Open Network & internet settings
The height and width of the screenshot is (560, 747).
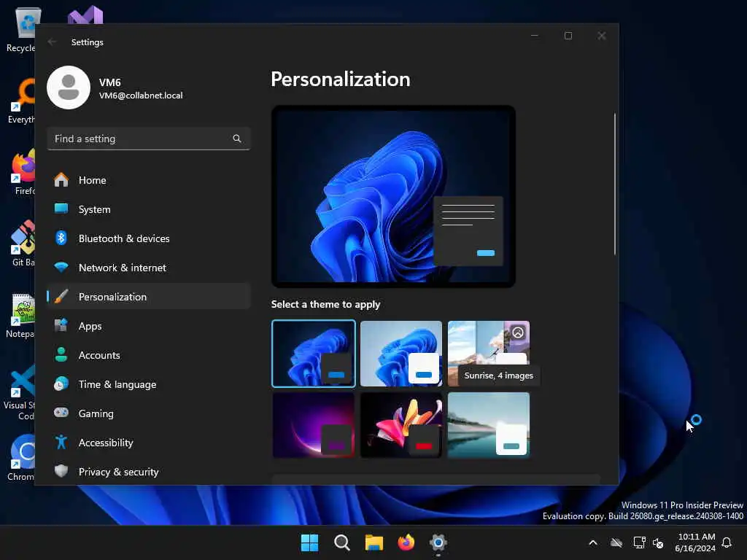(x=149, y=268)
